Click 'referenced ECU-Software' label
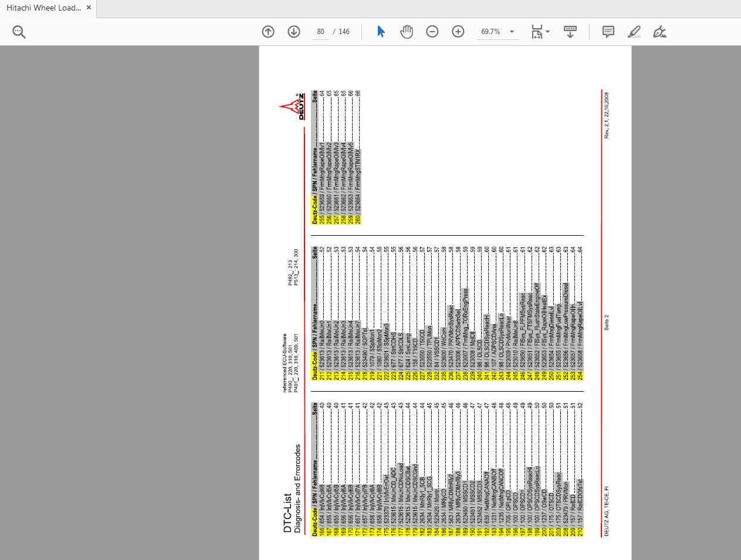The height and width of the screenshot is (560, 741). coord(285,363)
